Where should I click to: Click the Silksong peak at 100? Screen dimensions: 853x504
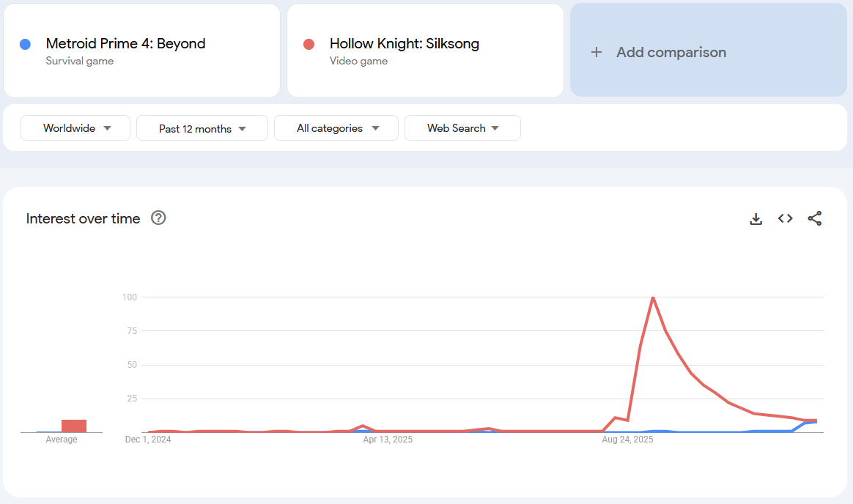(653, 297)
